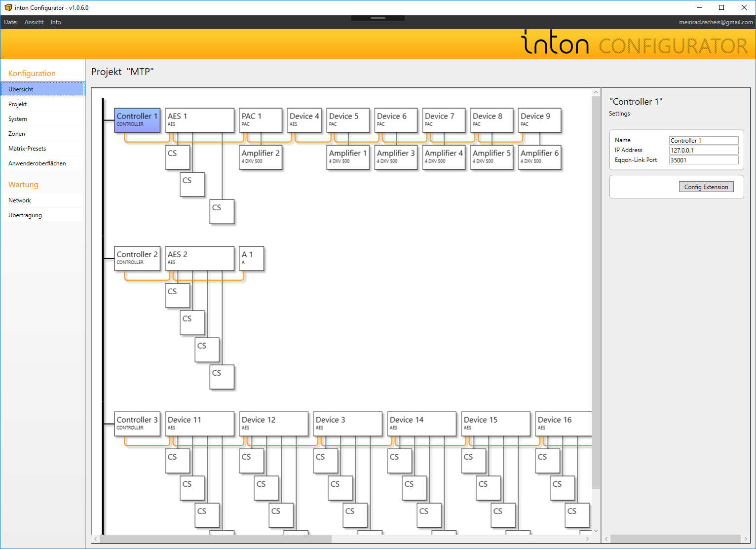Screen dimensions: 756x549
Task: Click the collapse handle at top center
Action: pos(378,18)
